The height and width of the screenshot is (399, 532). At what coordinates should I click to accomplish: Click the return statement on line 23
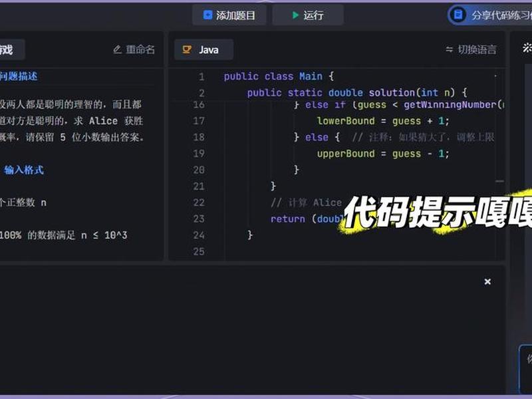(307, 219)
